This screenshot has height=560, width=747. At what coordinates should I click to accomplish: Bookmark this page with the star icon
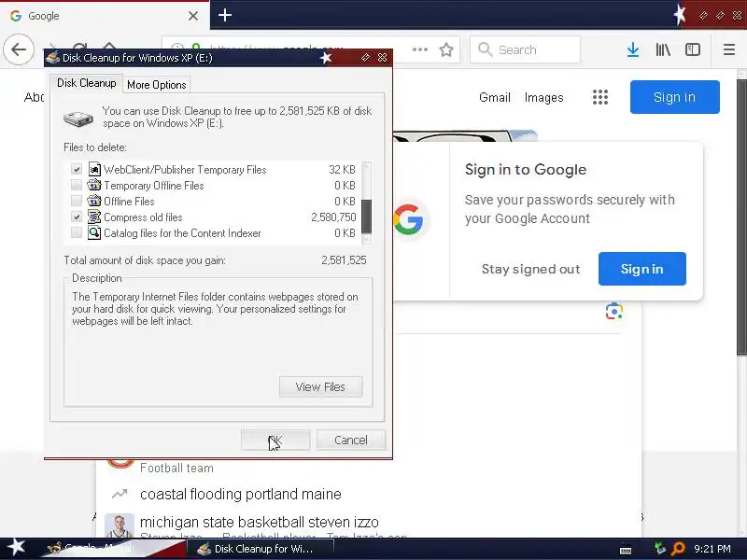click(x=446, y=49)
